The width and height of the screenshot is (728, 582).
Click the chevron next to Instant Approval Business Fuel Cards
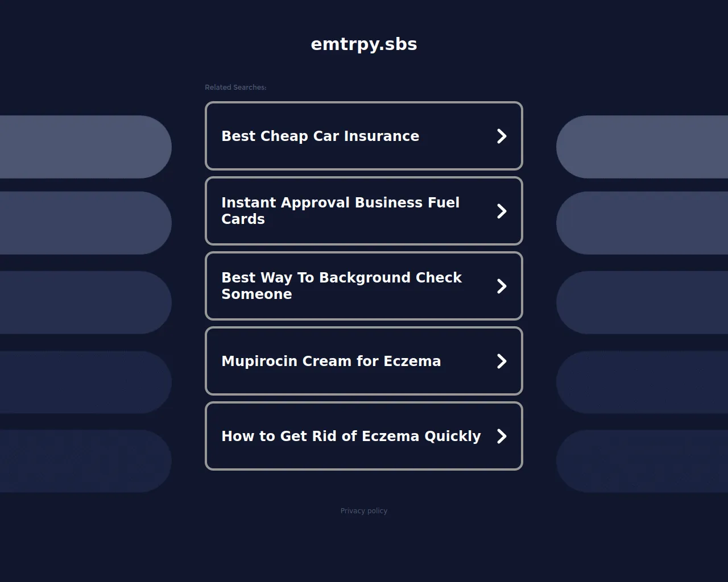501,211
